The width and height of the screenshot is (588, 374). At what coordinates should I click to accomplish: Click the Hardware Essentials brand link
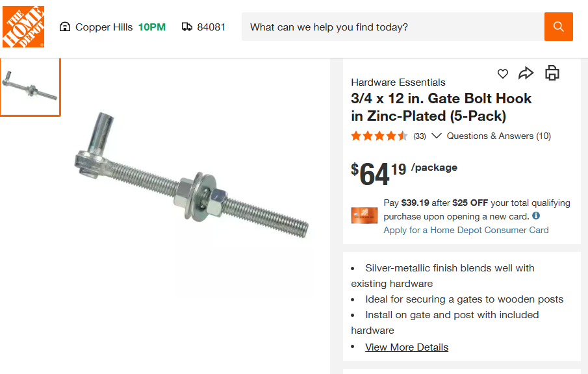[x=398, y=82]
